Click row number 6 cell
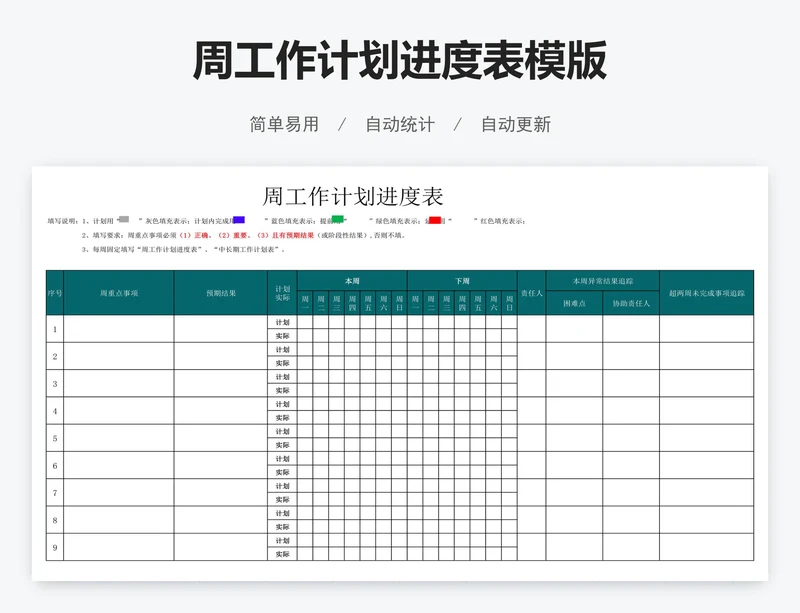 click(x=55, y=465)
